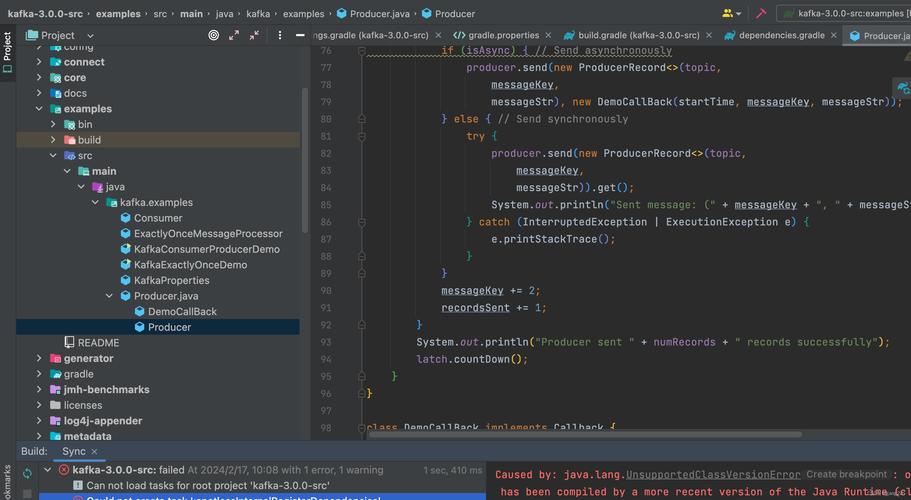Click the Project panel vertical scrollbar
Screen dimensions: 911x500
pos(304,160)
